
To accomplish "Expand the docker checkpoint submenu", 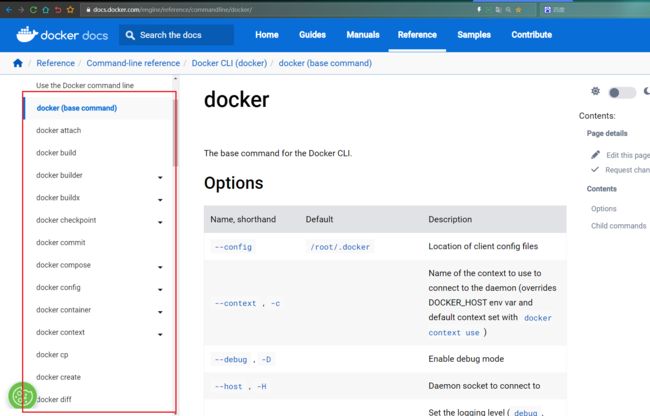I will 160,223.
